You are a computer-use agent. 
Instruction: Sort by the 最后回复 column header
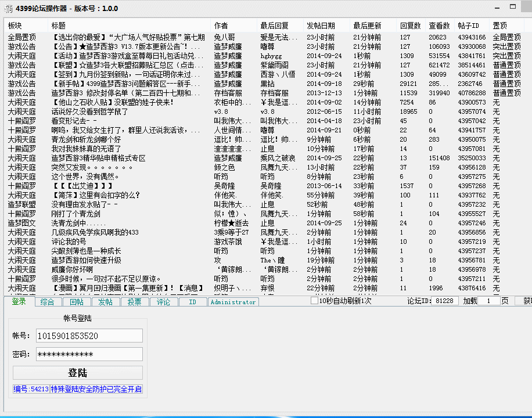click(280, 26)
